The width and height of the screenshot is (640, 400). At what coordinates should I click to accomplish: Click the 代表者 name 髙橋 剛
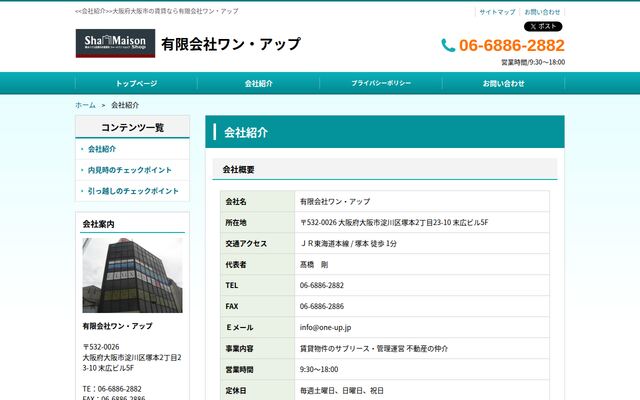coord(314,264)
